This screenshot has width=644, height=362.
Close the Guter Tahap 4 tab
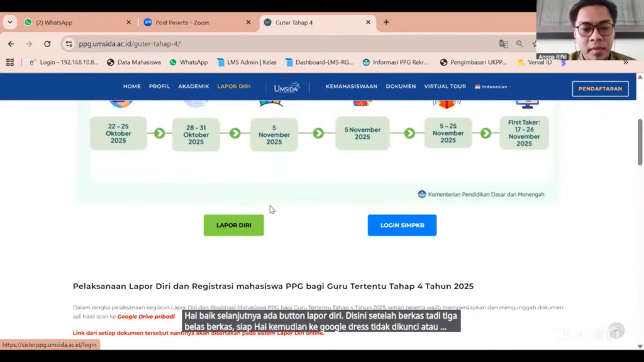click(369, 22)
